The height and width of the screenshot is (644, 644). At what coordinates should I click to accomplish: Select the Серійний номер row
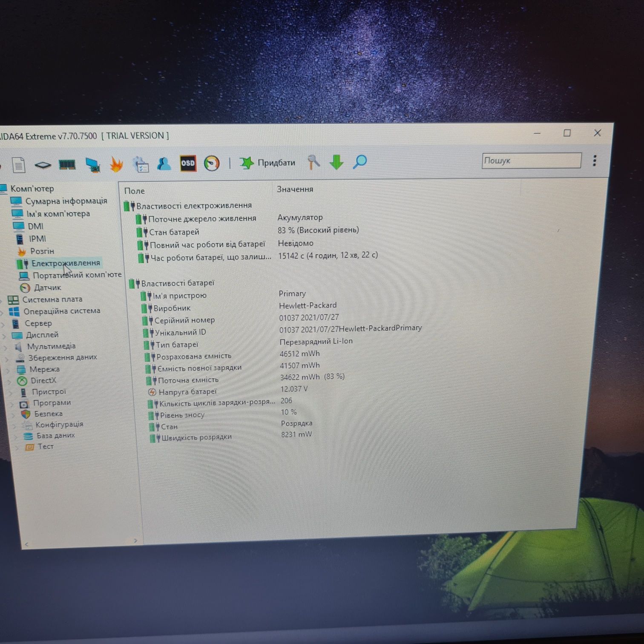pos(241,319)
